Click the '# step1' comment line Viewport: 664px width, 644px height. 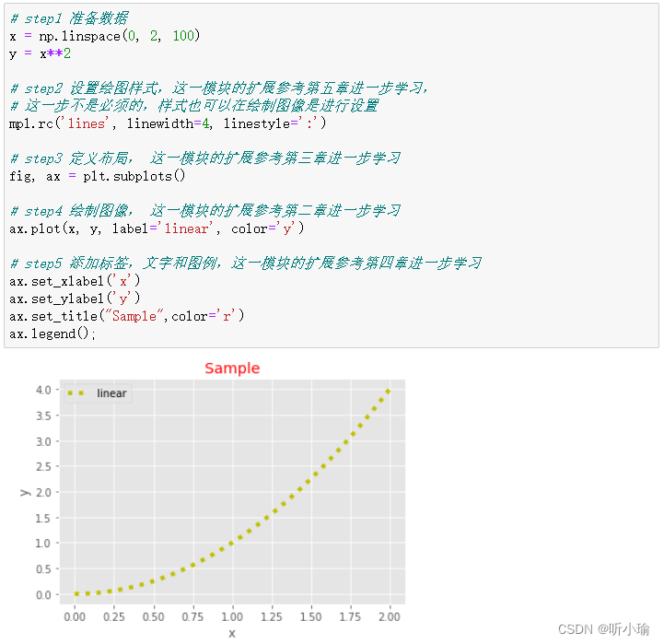tap(69, 18)
